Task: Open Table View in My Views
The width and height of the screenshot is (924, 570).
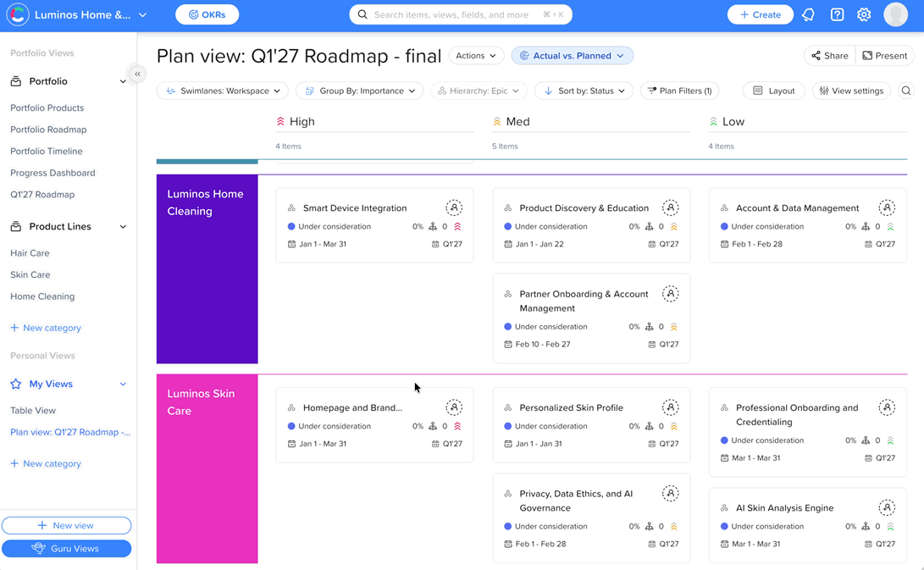Action: point(33,410)
